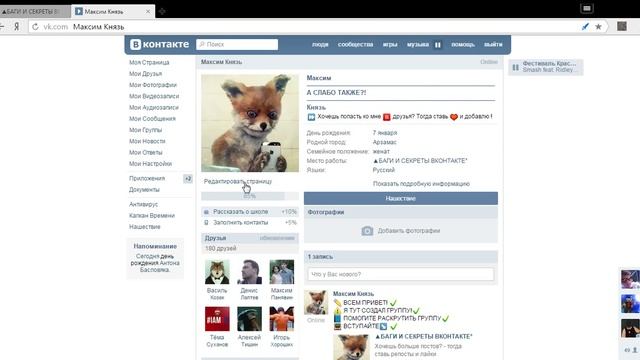Switch to the БАГИ И СЕКРЕТЫ browser tab

click(35, 11)
